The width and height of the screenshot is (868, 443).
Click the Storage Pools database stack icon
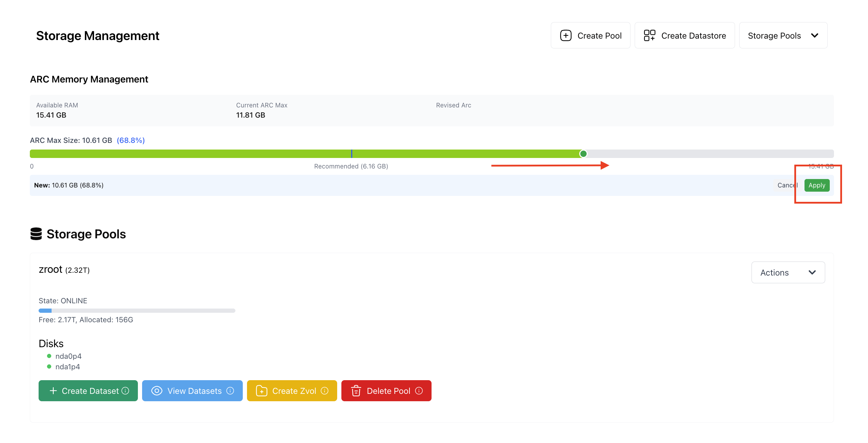pyautogui.click(x=36, y=234)
